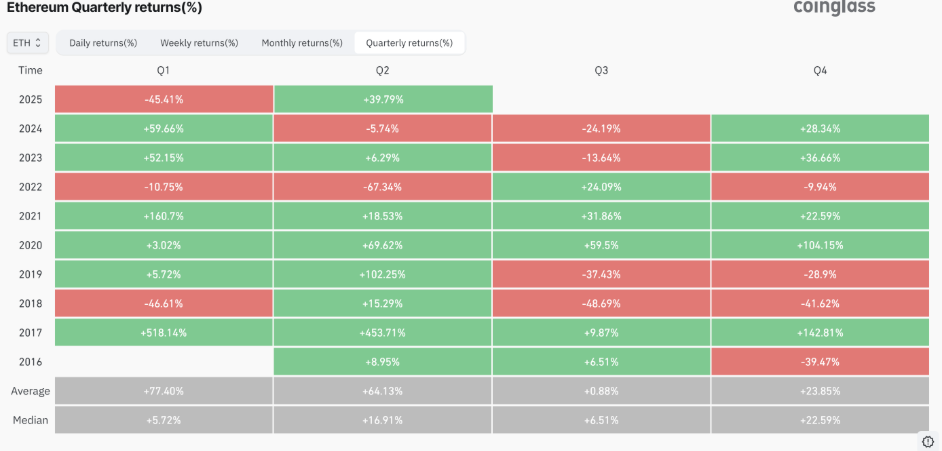Click the red 2025 Q1 -45.41% cell
942x451 pixels.
(x=164, y=99)
